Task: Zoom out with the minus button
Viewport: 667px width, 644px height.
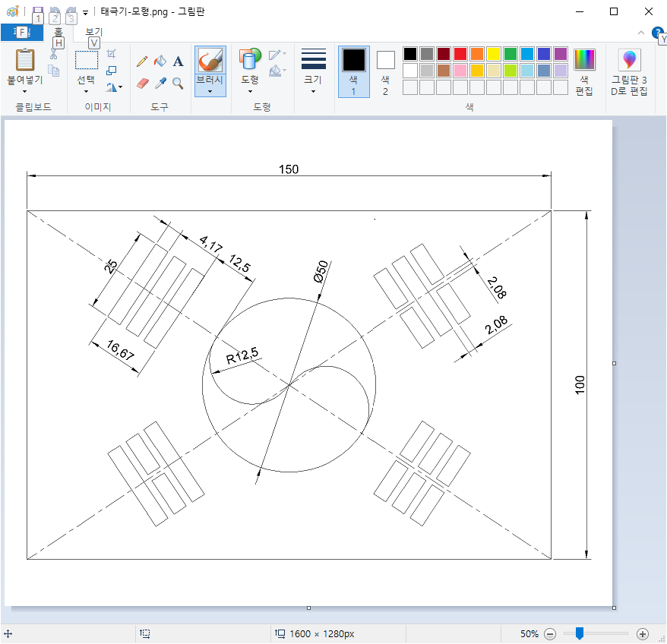Action: click(x=549, y=634)
